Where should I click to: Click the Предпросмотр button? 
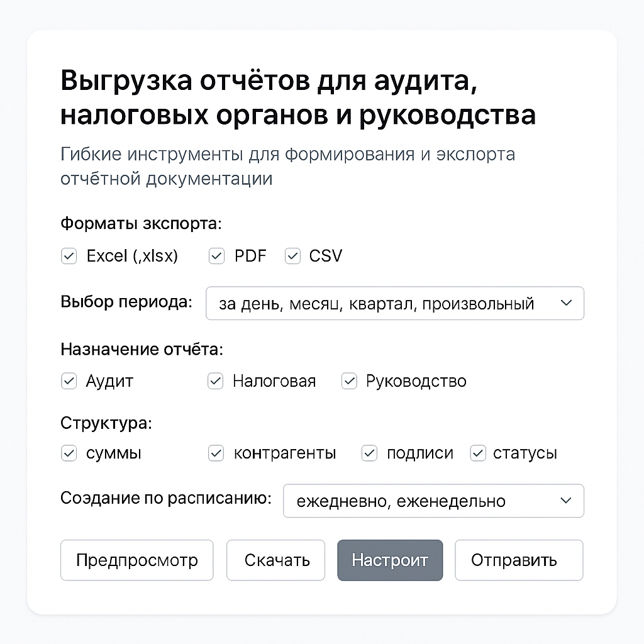pyautogui.click(x=136, y=560)
